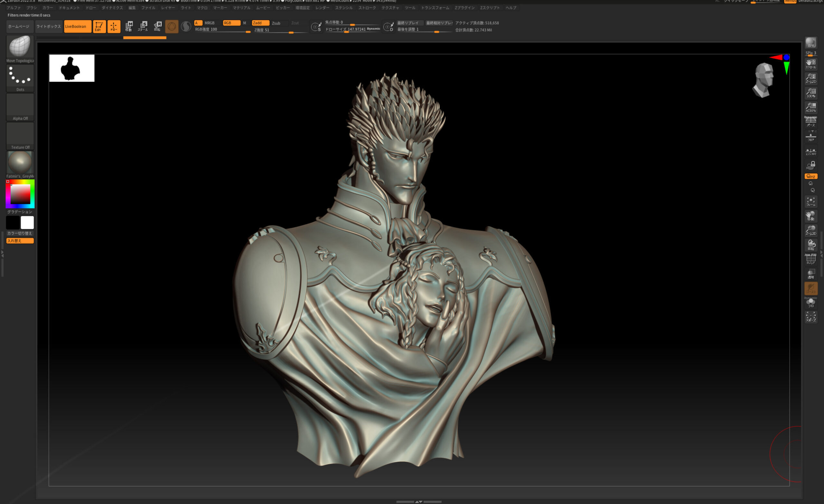The width and height of the screenshot is (824, 504).
Task: Click the AC50% half-size icon
Action: tap(810, 107)
